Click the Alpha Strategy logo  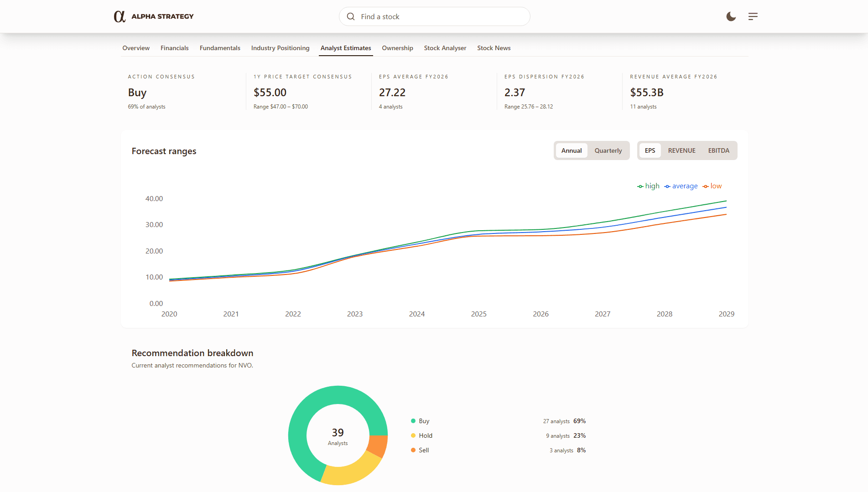click(154, 16)
